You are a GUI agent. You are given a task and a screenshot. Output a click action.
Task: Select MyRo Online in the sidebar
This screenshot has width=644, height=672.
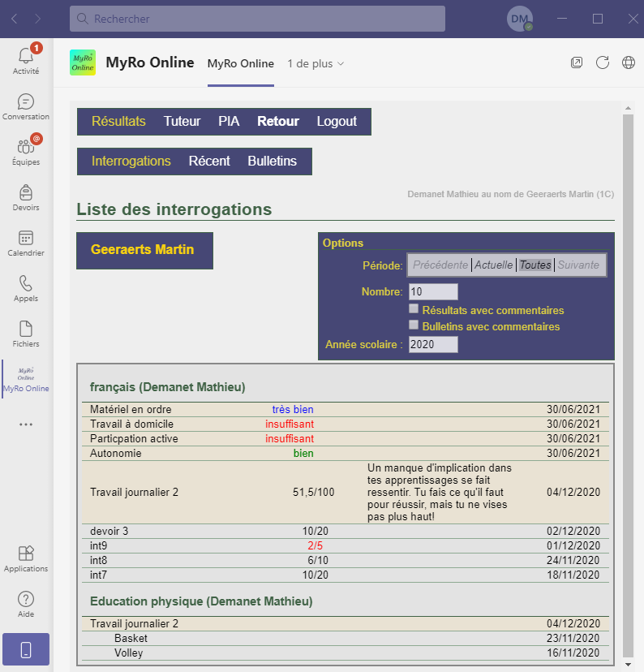tap(26, 379)
